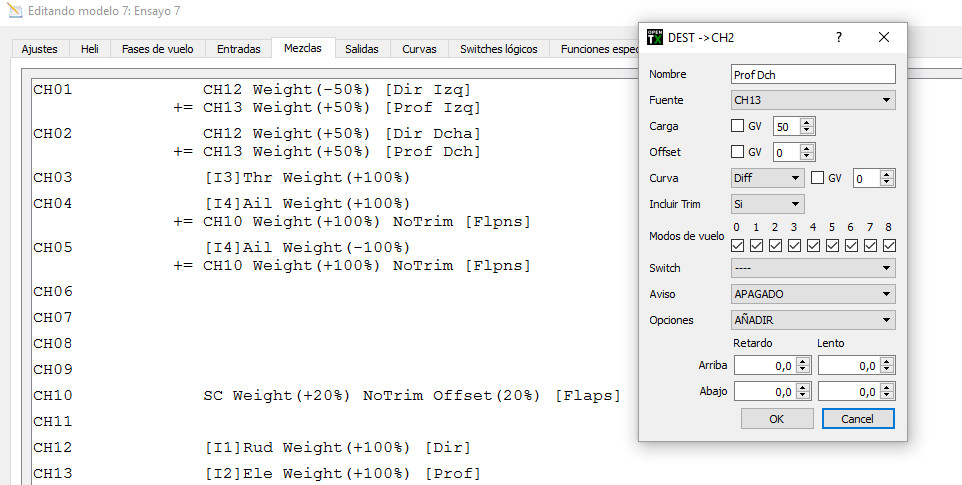Go to the Fases de vuelo tab
The height and width of the screenshot is (485, 962).
(158, 48)
